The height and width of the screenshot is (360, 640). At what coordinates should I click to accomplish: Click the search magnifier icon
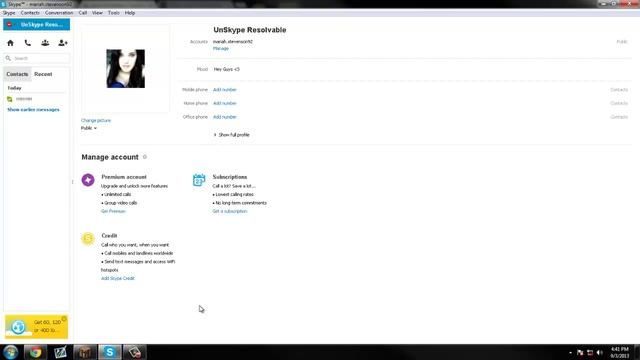tap(8, 58)
